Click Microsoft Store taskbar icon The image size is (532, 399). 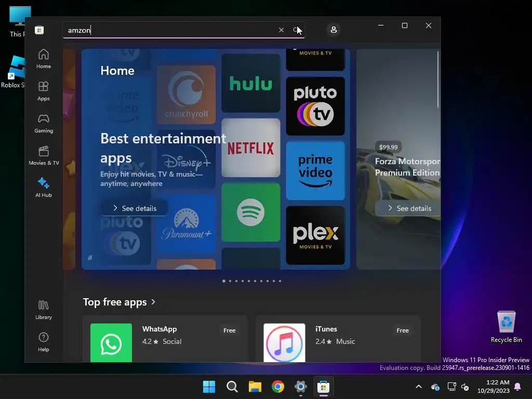323,387
